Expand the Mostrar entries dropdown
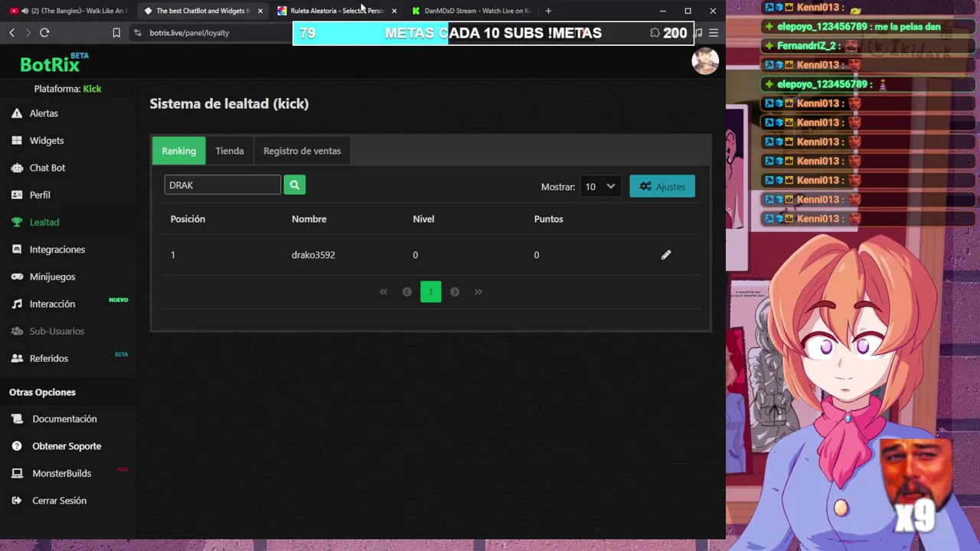The width and height of the screenshot is (980, 551). tap(600, 186)
